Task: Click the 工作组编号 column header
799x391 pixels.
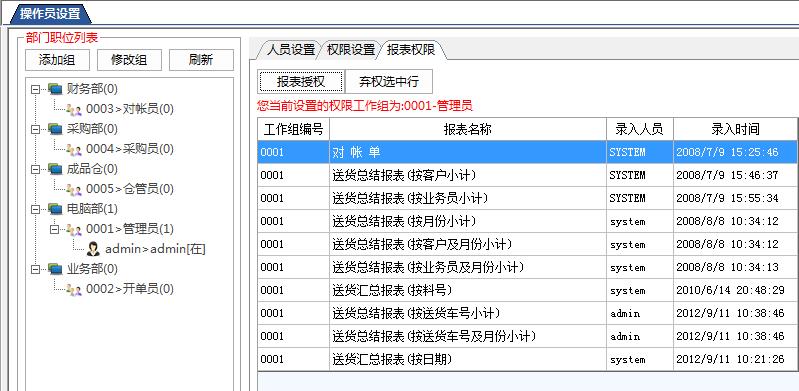Action: pos(294,129)
